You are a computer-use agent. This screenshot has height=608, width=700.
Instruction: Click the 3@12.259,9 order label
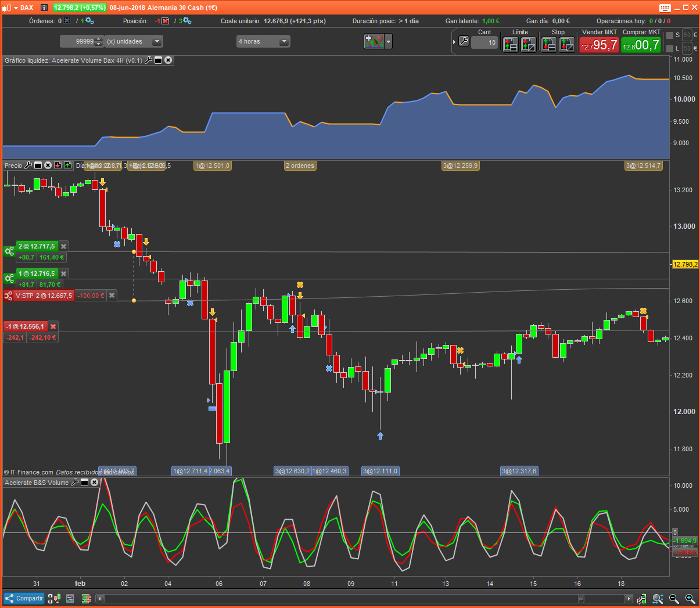tap(461, 166)
